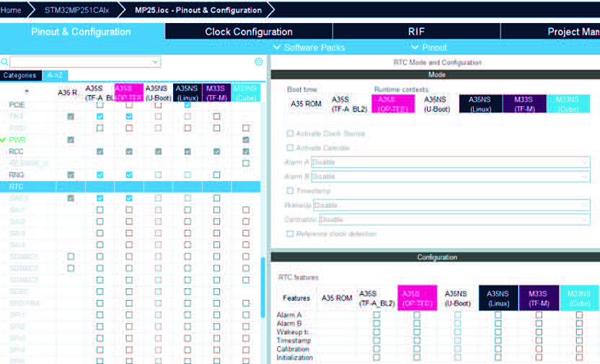Open the Project Manager tab
This screenshot has width=600, height=364.
[x=550, y=32]
